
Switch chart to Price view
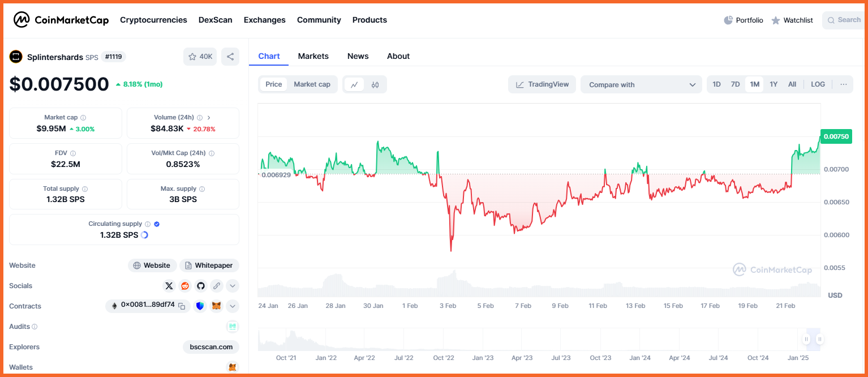[x=274, y=84]
